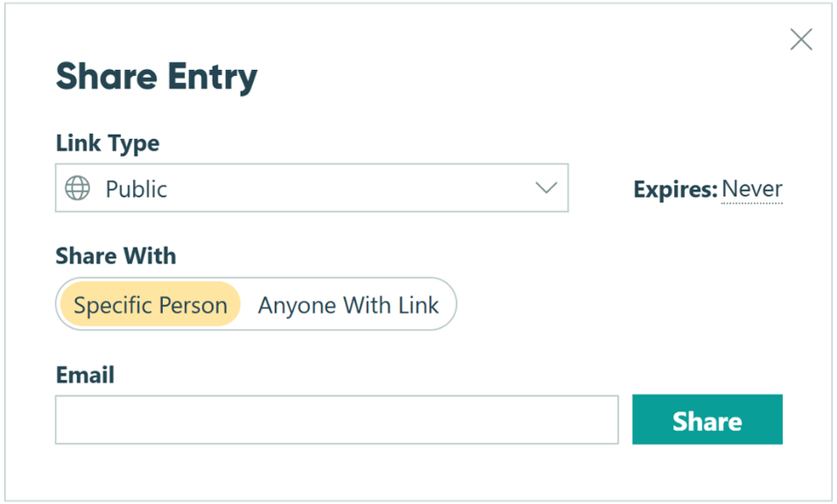Select the Share Entry dialog title
Viewport: 837px width, 504px height.
157,77
